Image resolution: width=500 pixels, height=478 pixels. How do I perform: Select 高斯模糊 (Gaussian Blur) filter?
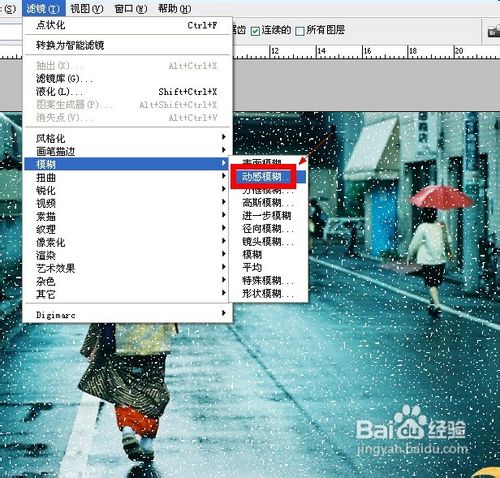(x=268, y=203)
